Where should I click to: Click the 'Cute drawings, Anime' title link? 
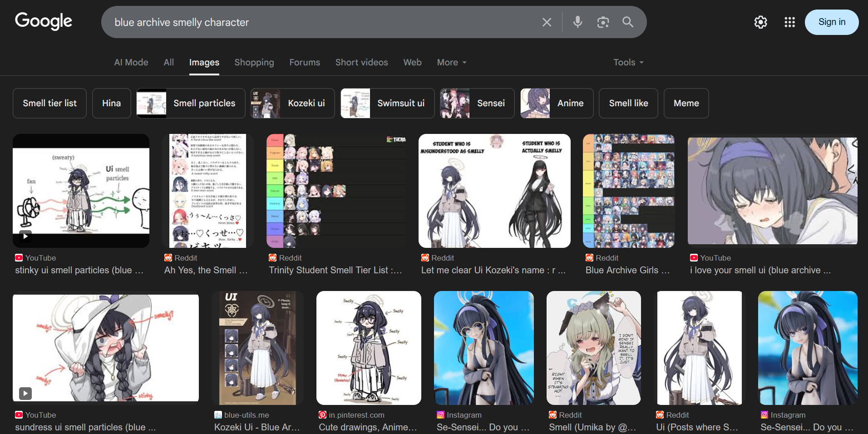368,427
